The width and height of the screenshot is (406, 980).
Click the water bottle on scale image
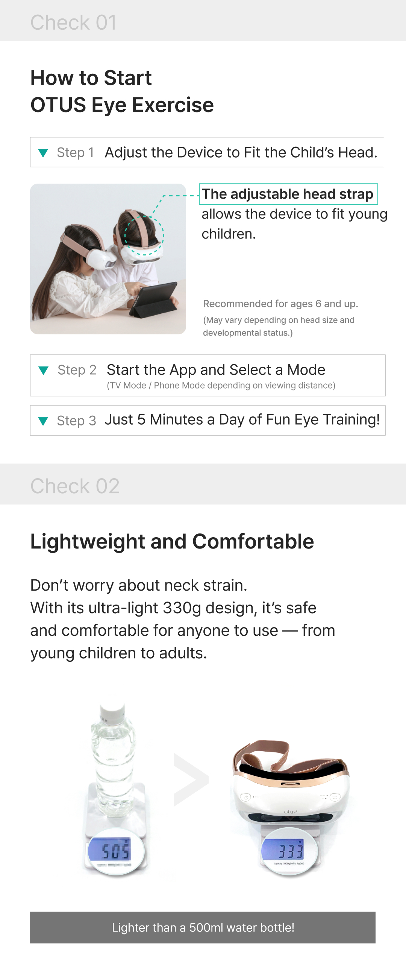tap(115, 789)
